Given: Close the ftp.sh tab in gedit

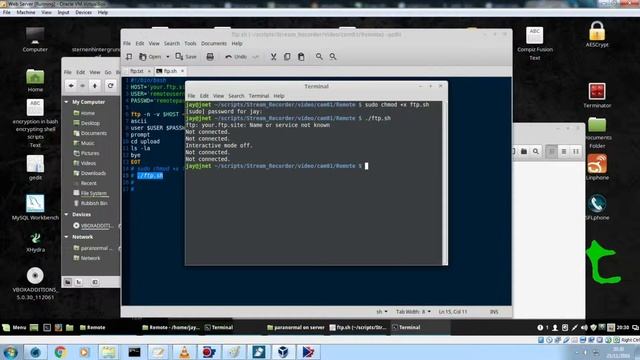Looking at the screenshot, I should [x=182, y=71].
